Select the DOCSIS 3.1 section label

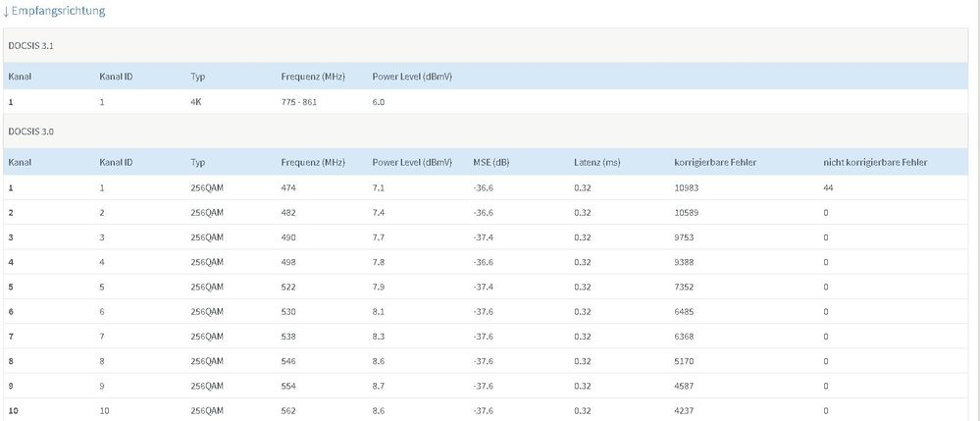pyautogui.click(x=30, y=45)
